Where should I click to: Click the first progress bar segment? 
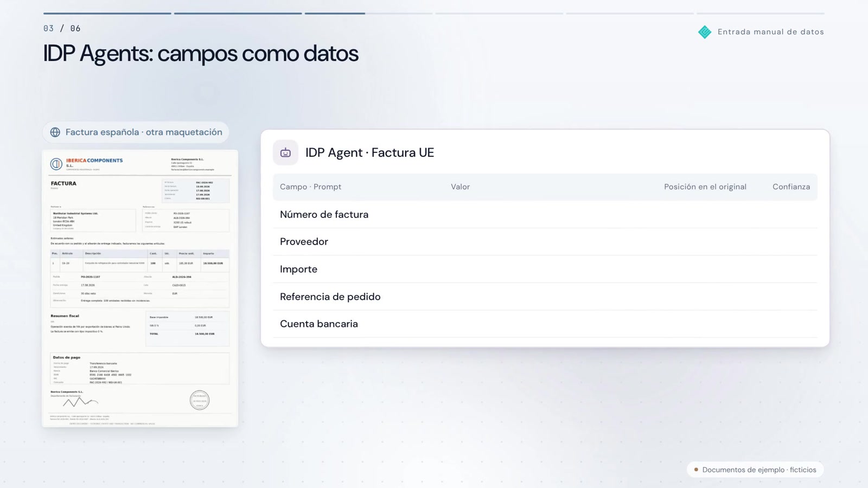[x=107, y=14]
